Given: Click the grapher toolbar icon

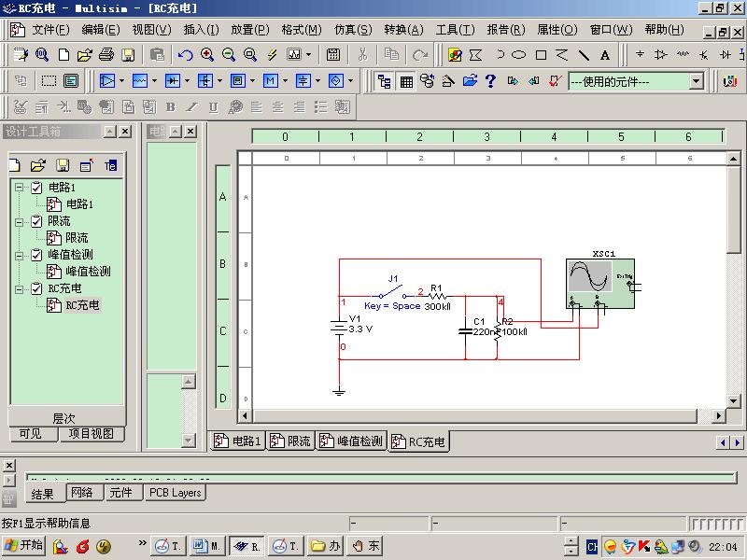Looking at the screenshot, I should click(x=294, y=55).
